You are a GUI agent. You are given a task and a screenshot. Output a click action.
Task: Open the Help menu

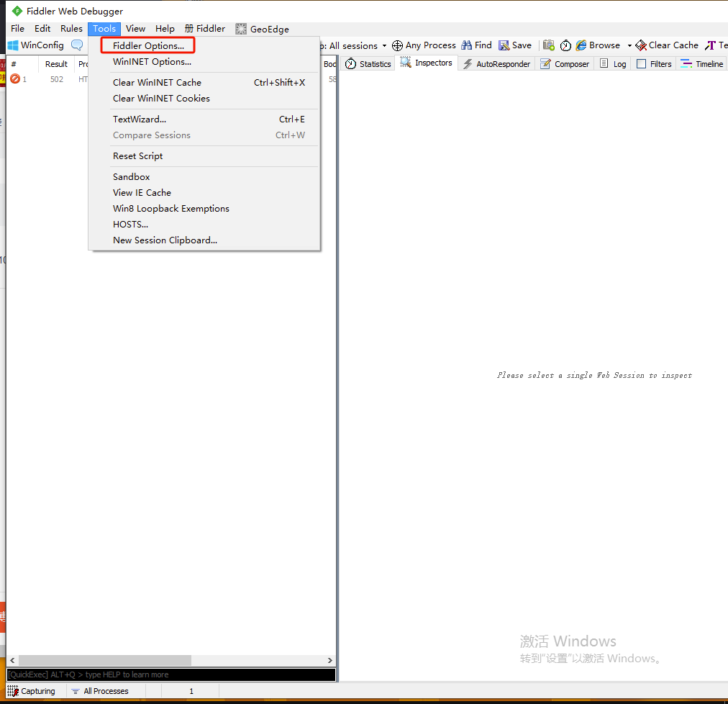(165, 29)
